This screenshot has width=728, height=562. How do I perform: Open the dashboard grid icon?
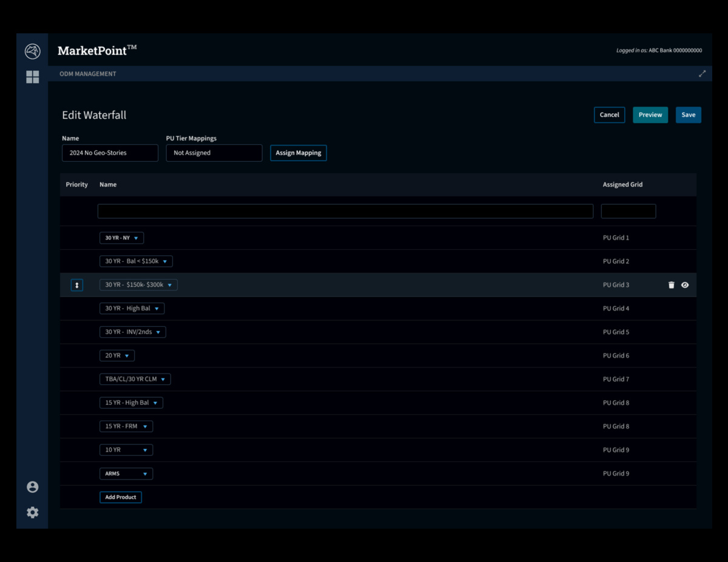coord(32,77)
